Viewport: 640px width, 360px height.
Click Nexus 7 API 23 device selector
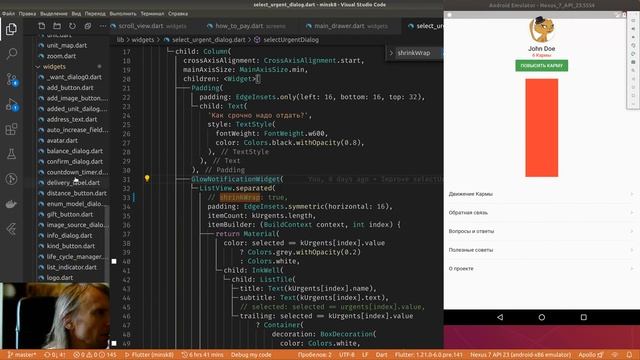click(520, 355)
